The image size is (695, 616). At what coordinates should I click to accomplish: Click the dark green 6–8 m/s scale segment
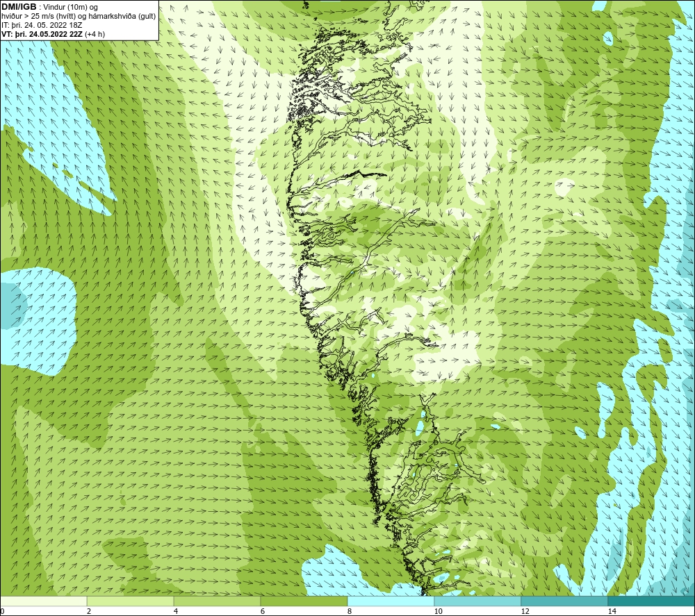tap(304, 601)
